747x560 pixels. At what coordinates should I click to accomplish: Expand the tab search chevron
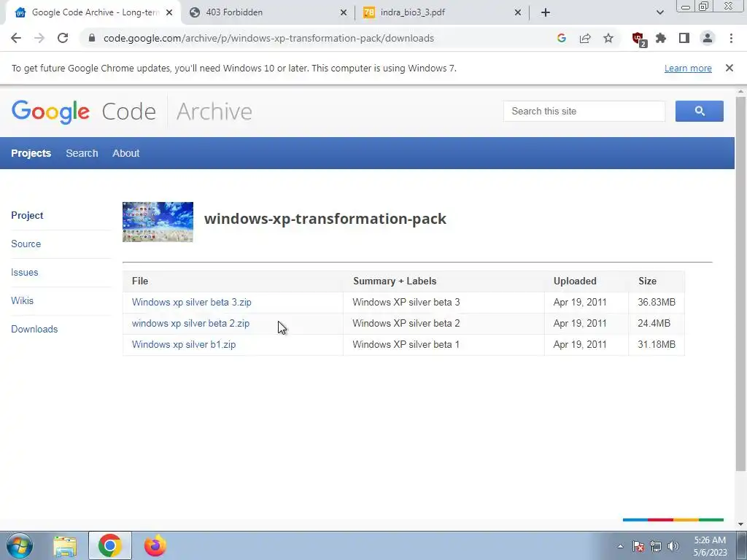[659, 12]
